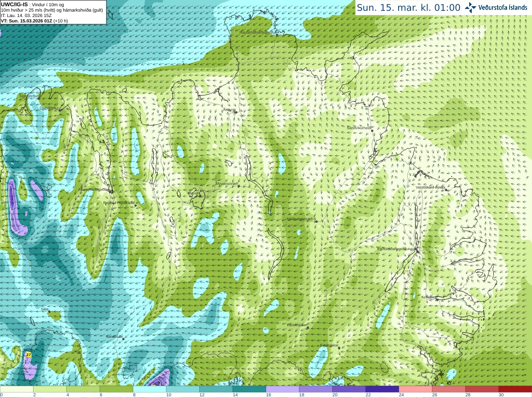Click the Sandvíkurheiði station dot

[372, 130]
